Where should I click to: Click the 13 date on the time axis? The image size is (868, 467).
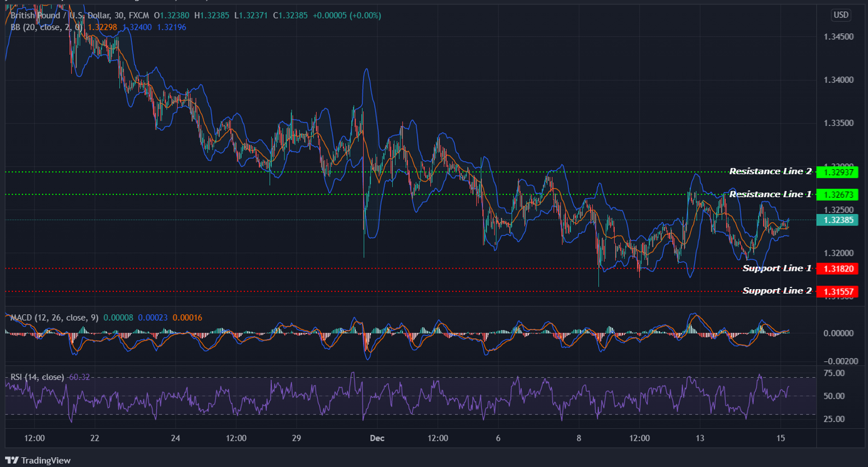coord(700,438)
